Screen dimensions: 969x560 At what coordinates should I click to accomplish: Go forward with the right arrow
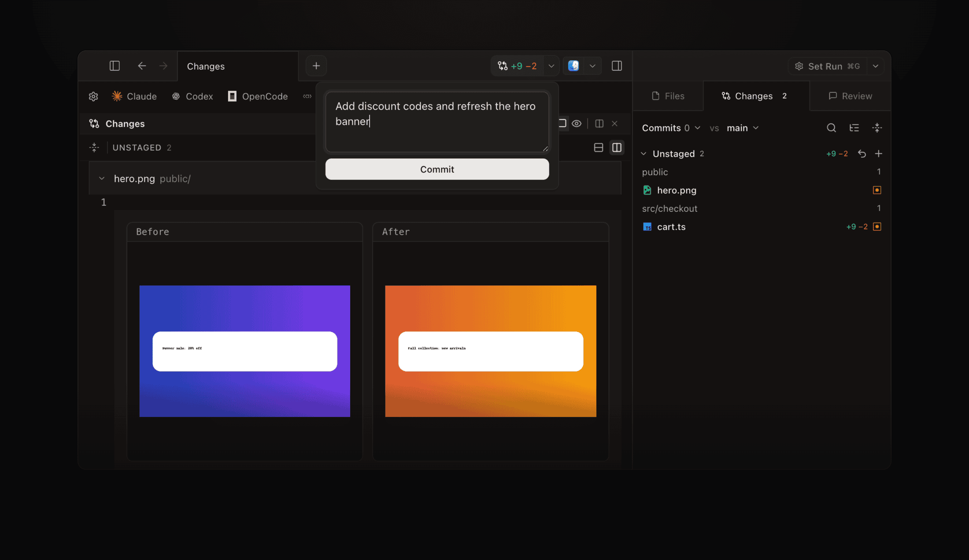(x=163, y=66)
